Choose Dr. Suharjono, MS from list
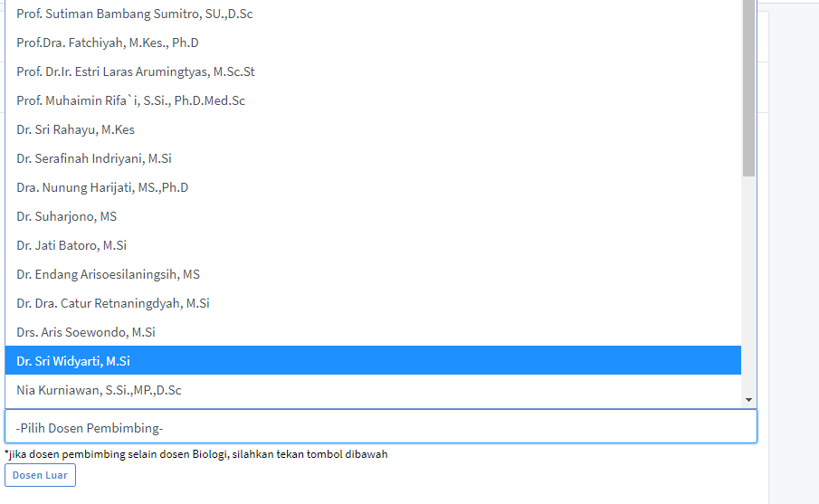Viewport: 819px width, 504px height. (x=66, y=216)
